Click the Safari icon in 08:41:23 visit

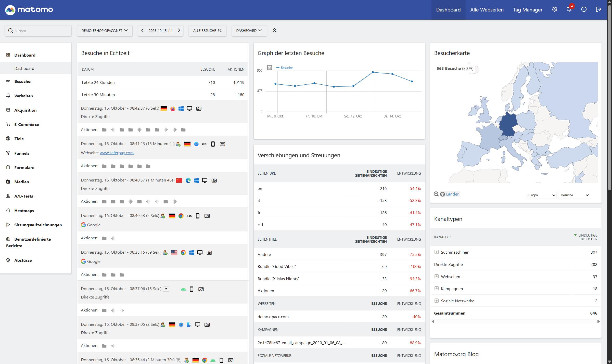pos(196,144)
